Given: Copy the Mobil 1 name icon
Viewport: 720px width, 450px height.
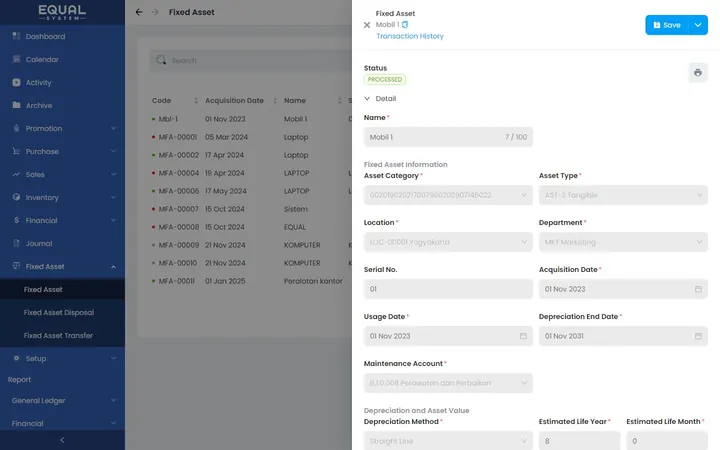Looking at the screenshot, I should click(405, 24).
